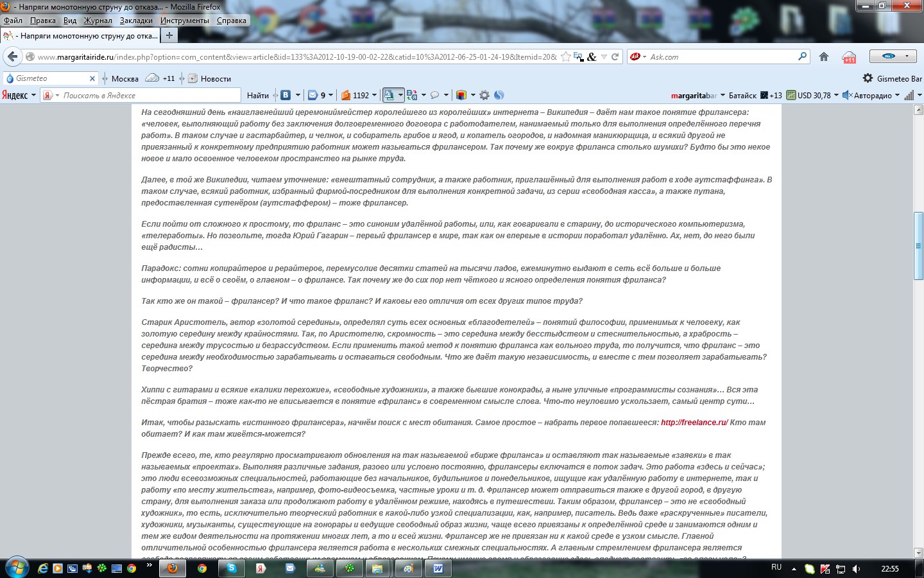Viewport: 924px width, 578px height.
Task: Follow the http://freelance.ru/ link
Action: (x=694, y=423)
